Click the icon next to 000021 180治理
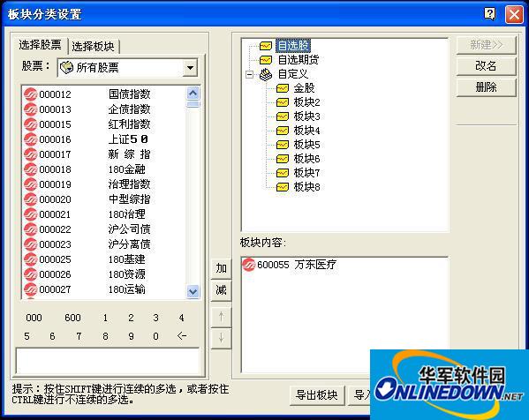The height and width of the screenshot is (420, 529). click(30, 214)
